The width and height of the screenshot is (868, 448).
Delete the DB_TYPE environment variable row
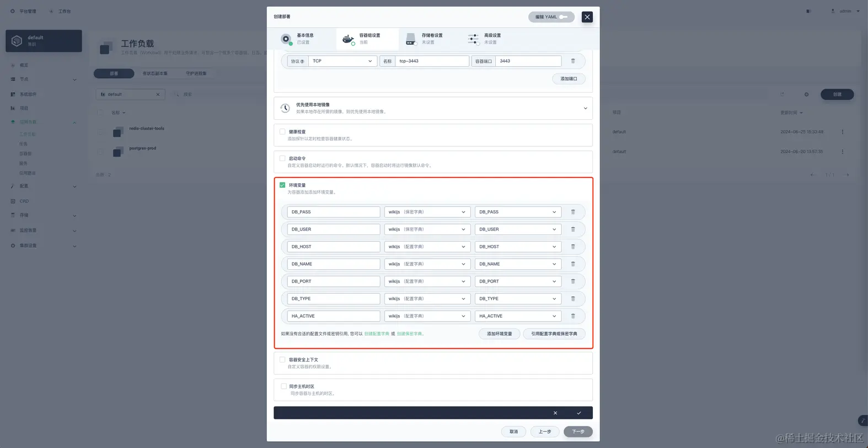pyautogui.click(x=573, y=298)
